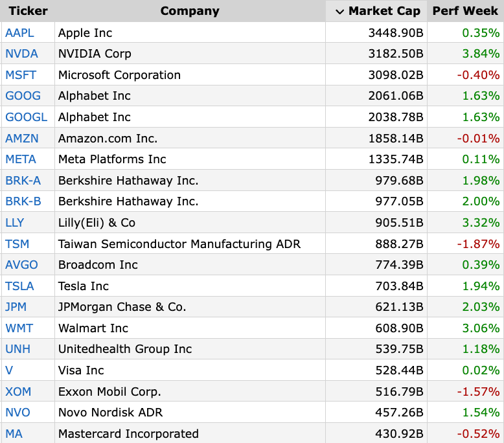Click the Exxon Mobil Corp. company cell
This screenshot has width=504, height=443.
190,391
